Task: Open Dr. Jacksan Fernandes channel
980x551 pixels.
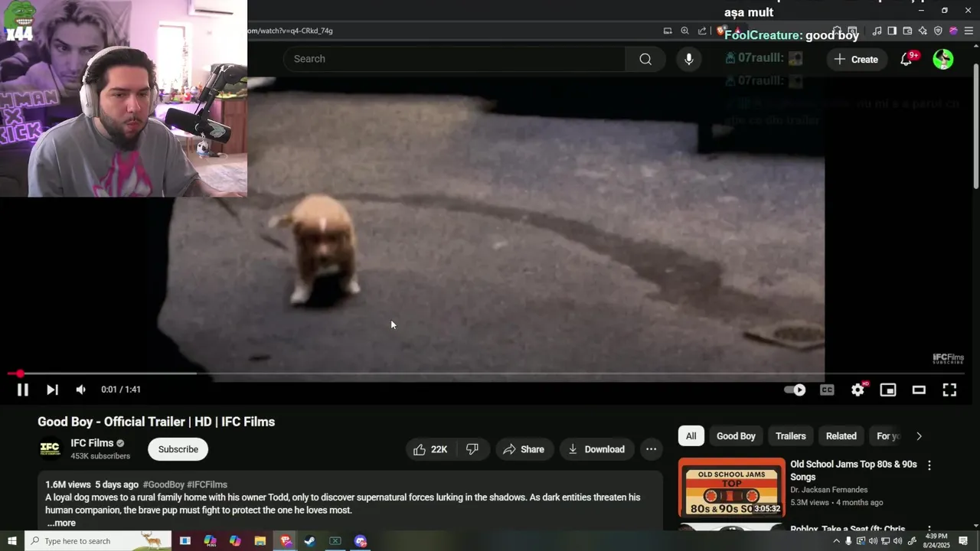Action: click(x=828, y=490)
